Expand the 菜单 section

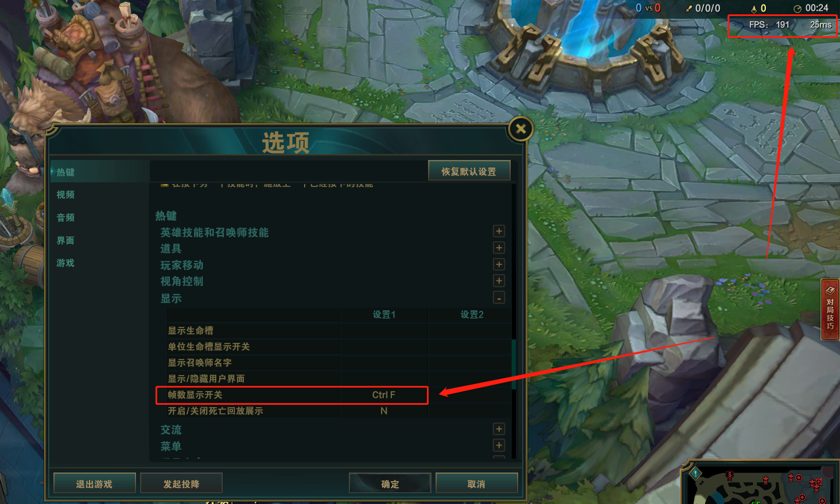[x=499, y=446]
